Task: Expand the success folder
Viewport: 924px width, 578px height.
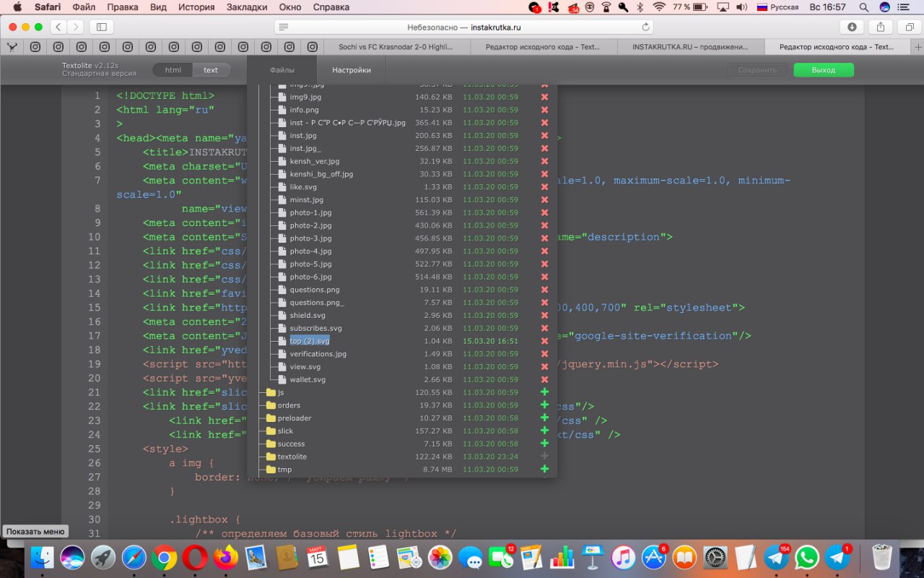Action: [291, 444]
